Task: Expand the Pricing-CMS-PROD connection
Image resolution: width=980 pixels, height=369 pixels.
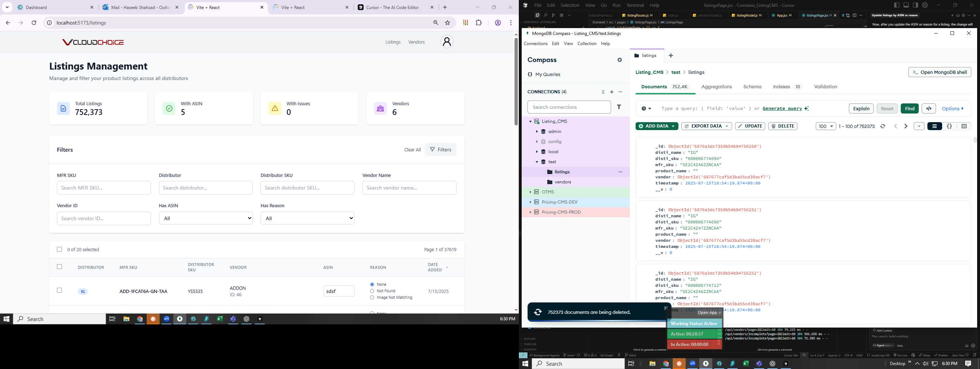Action: [530, 212]
